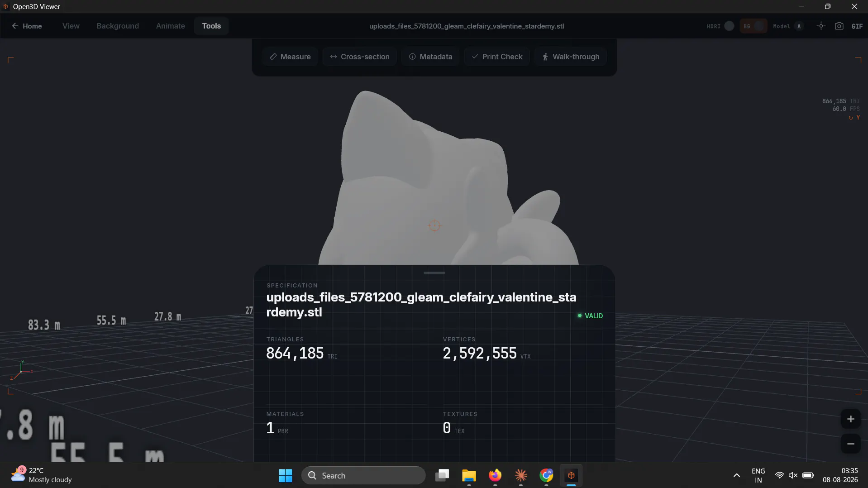Open the Background menu
This screenshot has width=868, height=488.
pos(118,26)
